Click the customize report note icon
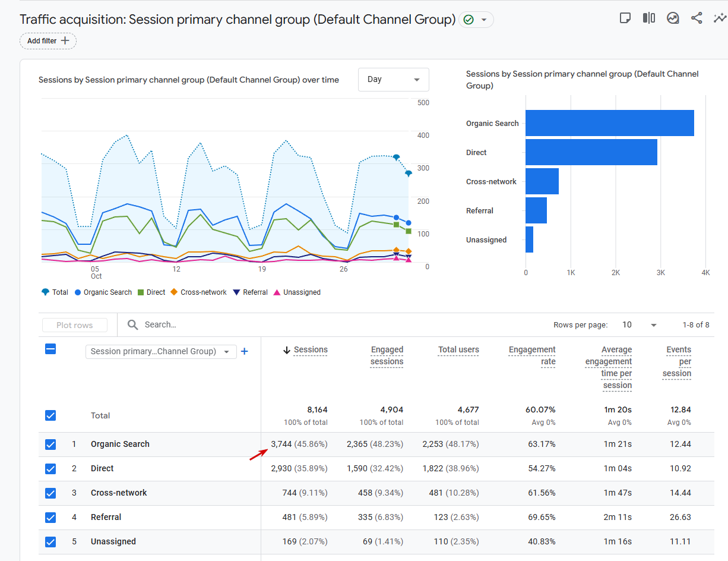 [625, 18]
